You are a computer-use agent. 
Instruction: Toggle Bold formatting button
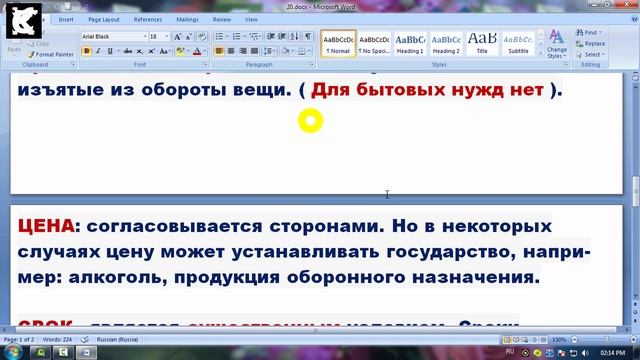[87, 51]
